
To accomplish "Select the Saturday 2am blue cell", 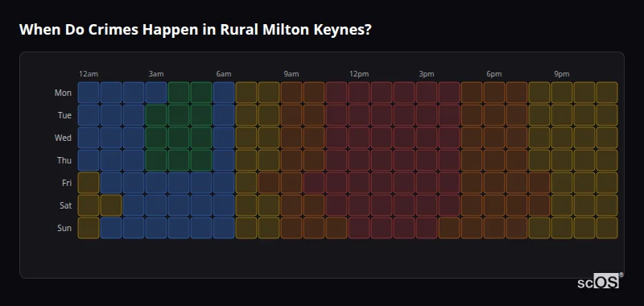I will coord(134,205).
